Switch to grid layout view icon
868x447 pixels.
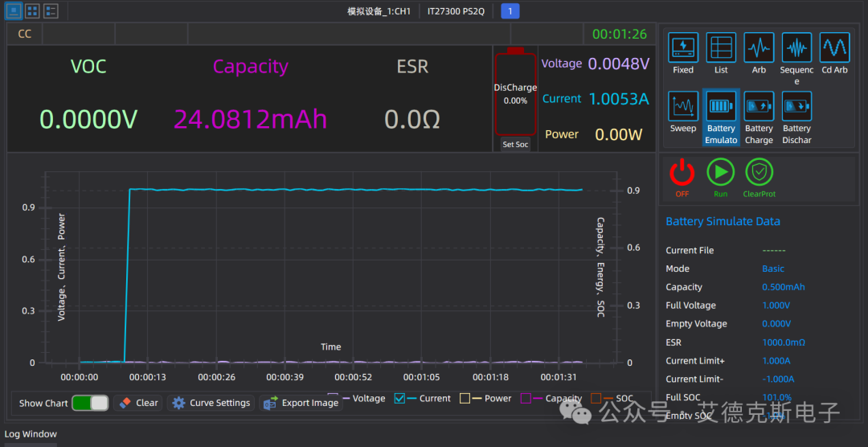click(x=33, y=10)
